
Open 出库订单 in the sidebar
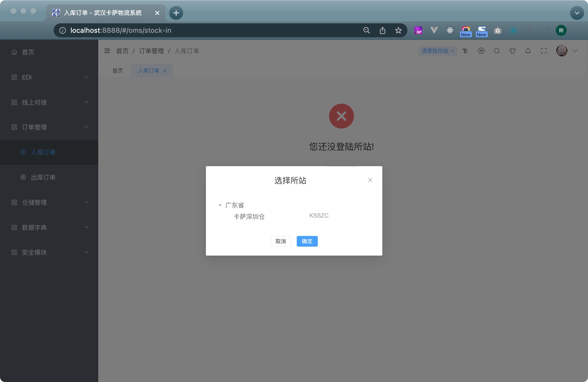coord(43,177)
